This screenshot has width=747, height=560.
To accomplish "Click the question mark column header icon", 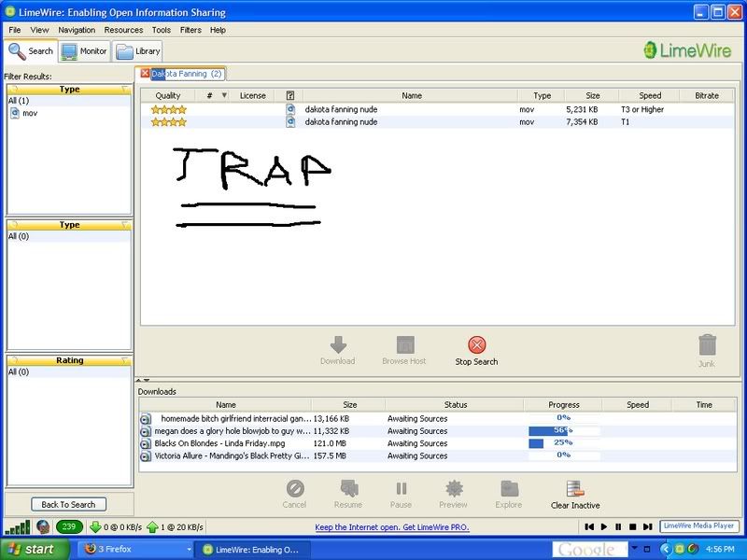I will coord(290,96).
